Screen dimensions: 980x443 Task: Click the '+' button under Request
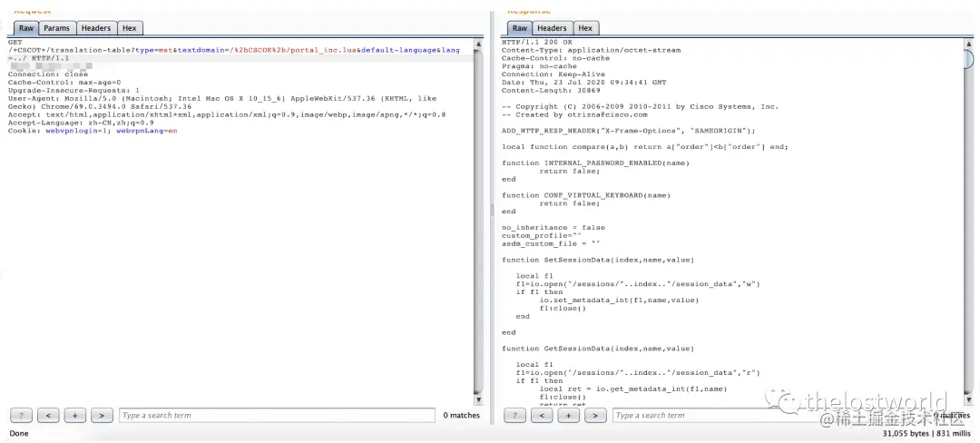[75, 416]
